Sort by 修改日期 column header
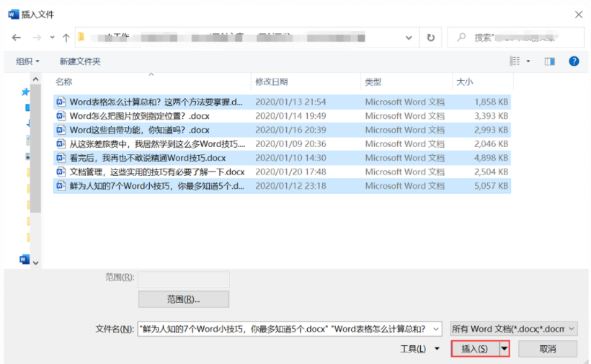This screenshot has height=364, width=591. [x=272, y=81]
